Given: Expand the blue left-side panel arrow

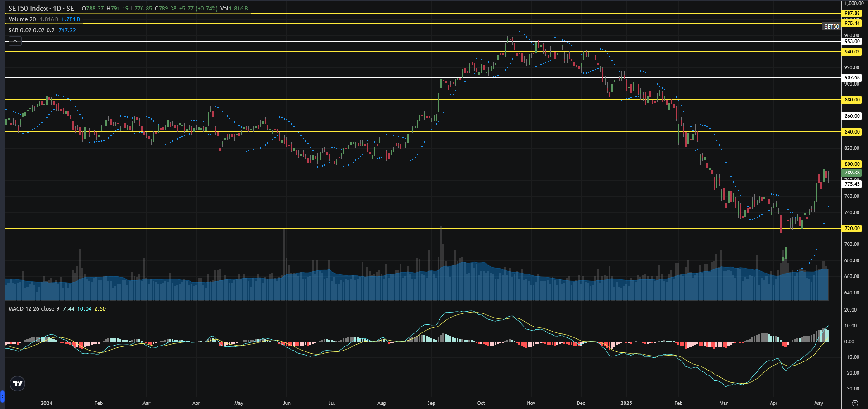Looking at the screenshot, I should pyautogui.click(x=2, y=397).
